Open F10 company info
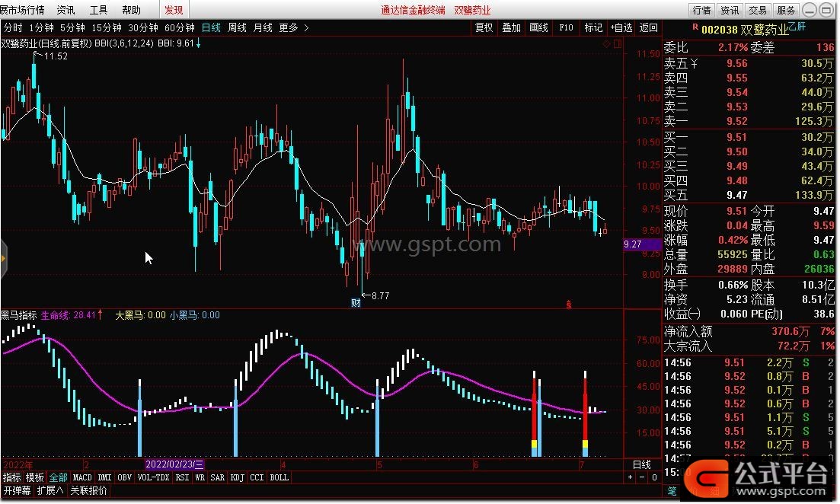 tap(566, 27)
